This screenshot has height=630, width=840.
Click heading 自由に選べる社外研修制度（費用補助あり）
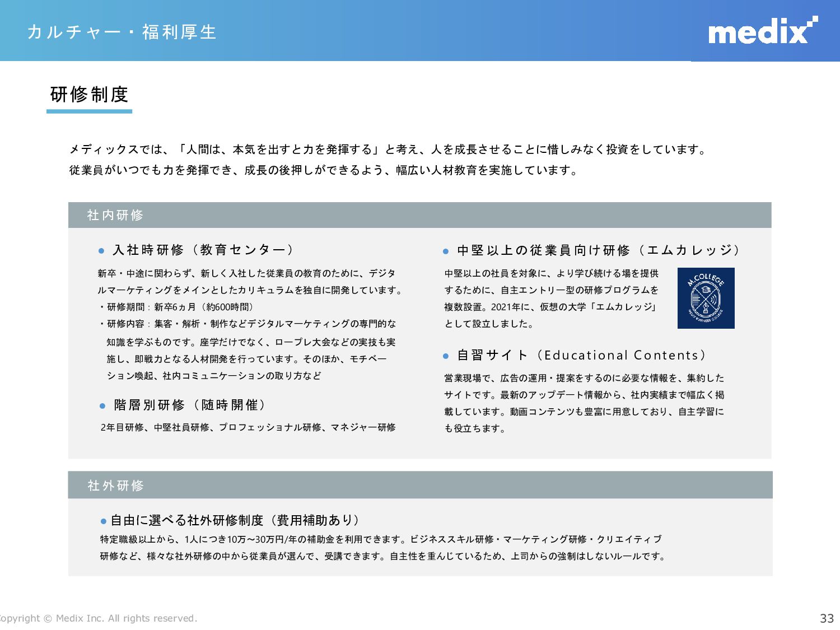(x=236, y=520)
